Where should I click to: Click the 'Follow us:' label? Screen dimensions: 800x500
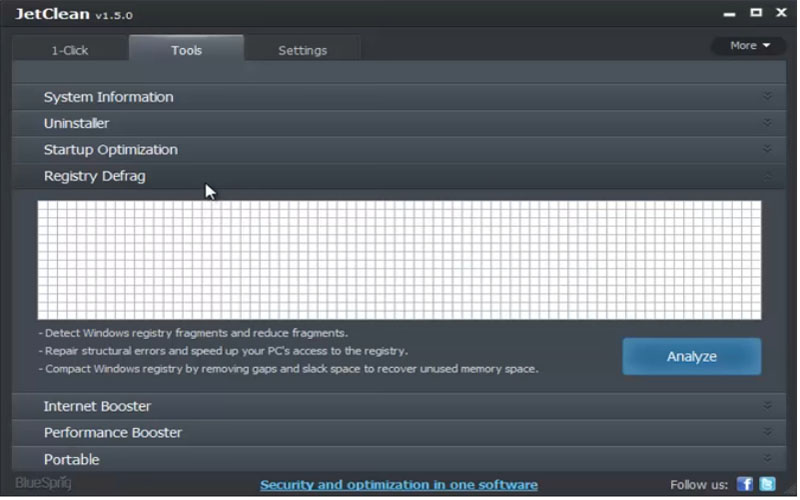699,485
